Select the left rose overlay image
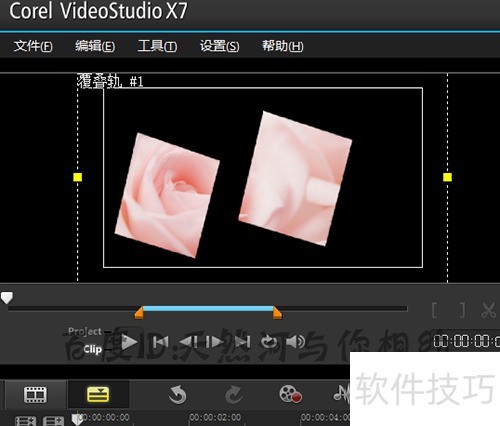The height and width of the screenshot is (426, 500). click(167, 195)
